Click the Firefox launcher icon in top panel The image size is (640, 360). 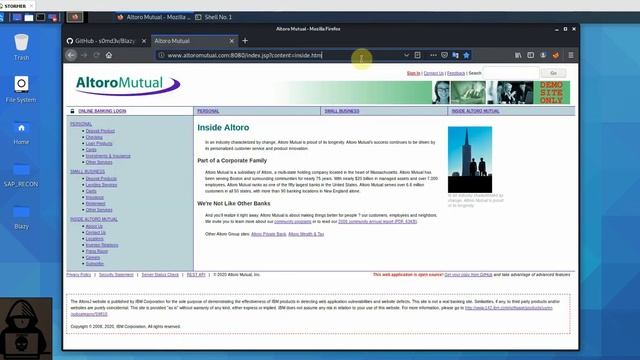pyautogui.click(x=75, y=17)
